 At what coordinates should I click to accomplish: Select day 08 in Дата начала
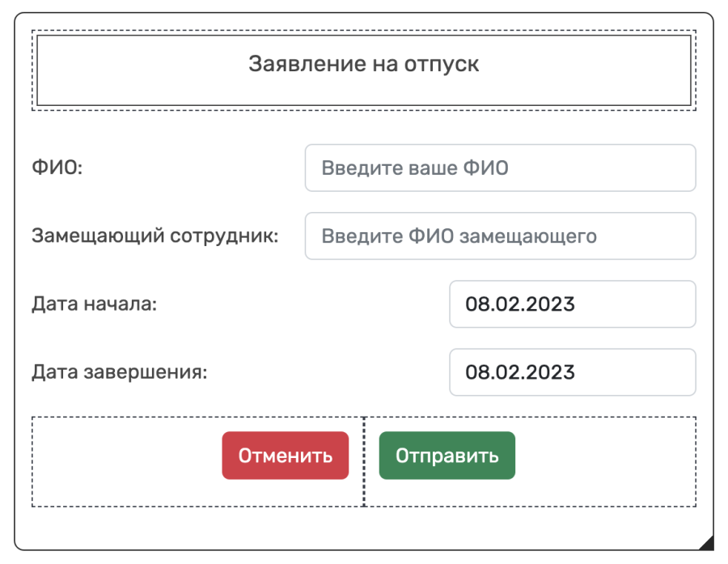[476, 304]
